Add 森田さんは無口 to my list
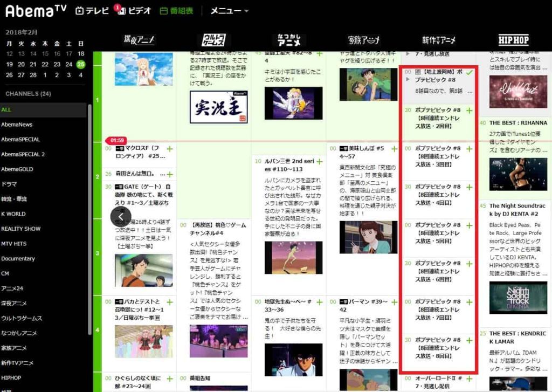 pos(170,175)
